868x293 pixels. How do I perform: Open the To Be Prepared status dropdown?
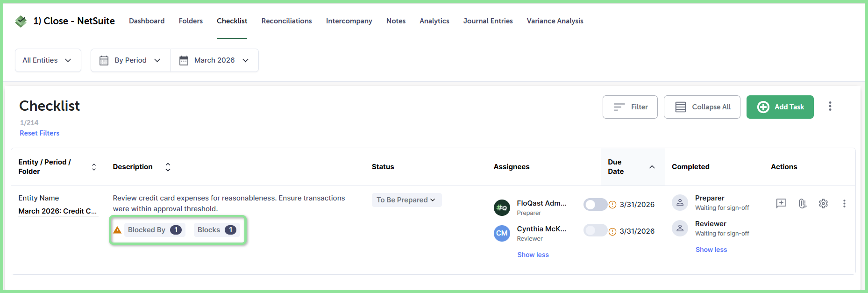(x=406, y=200)
